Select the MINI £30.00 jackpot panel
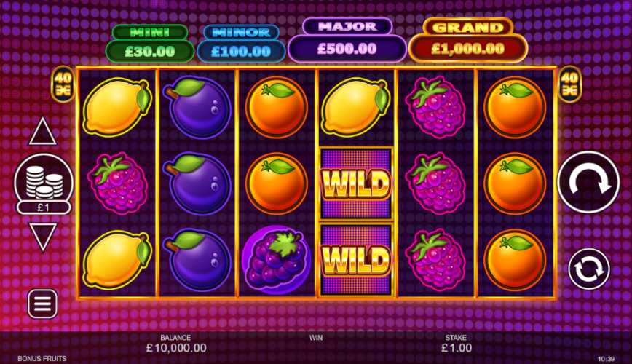 click(150, 43)
